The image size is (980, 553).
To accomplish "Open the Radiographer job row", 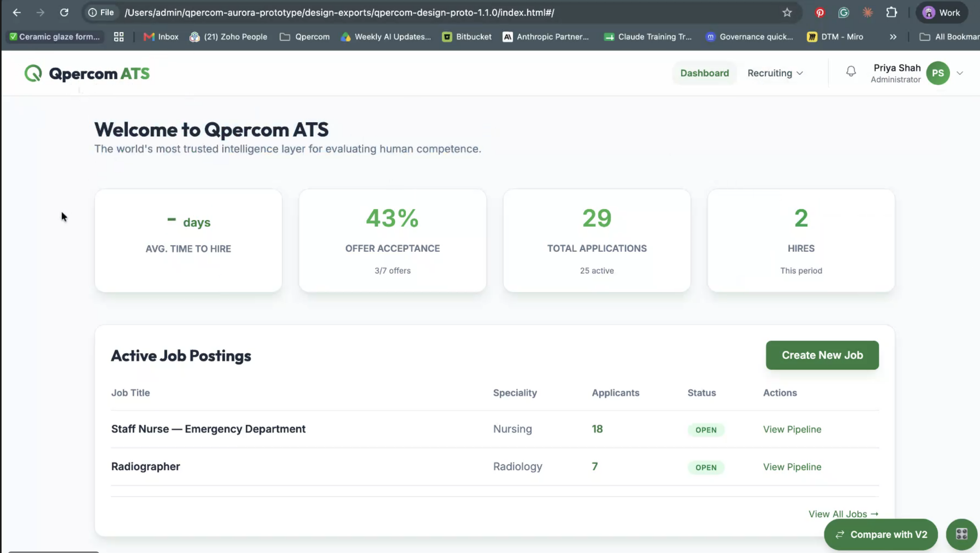I will (x=495, y=467).
